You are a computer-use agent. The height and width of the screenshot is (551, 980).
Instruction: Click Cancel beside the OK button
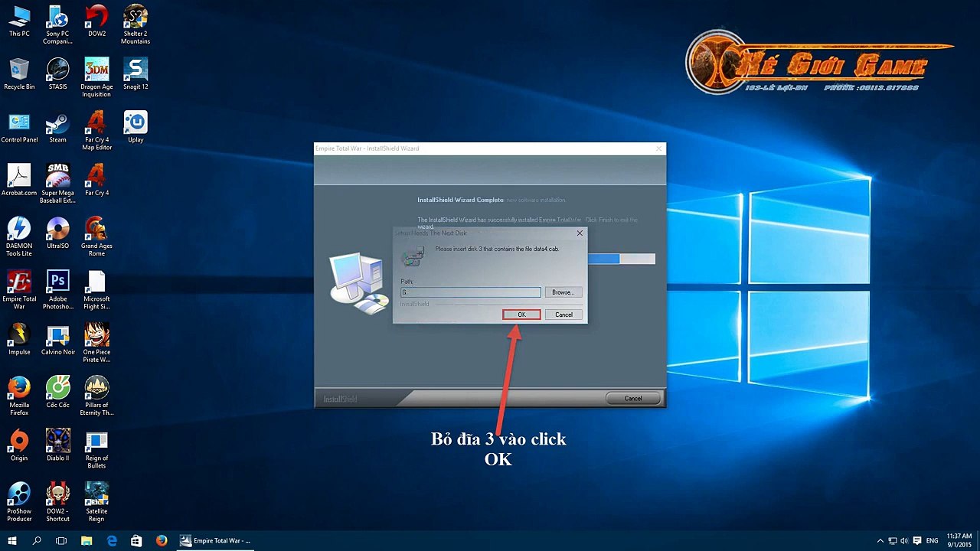tap(563, 315)
